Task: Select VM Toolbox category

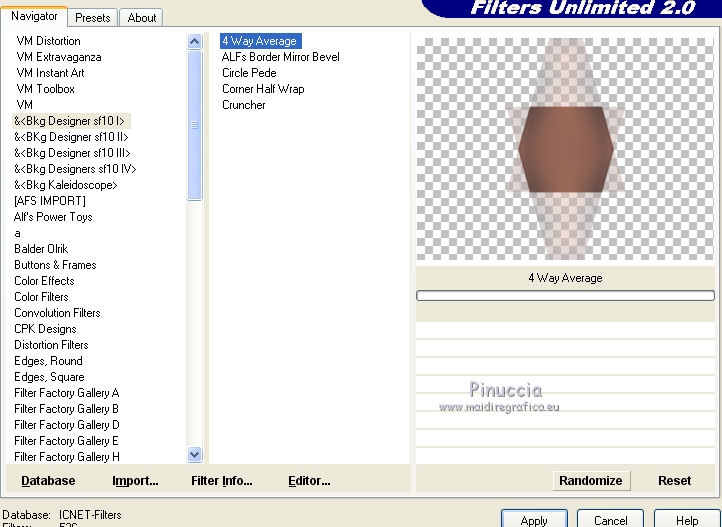Action: (x=45, y=89)
